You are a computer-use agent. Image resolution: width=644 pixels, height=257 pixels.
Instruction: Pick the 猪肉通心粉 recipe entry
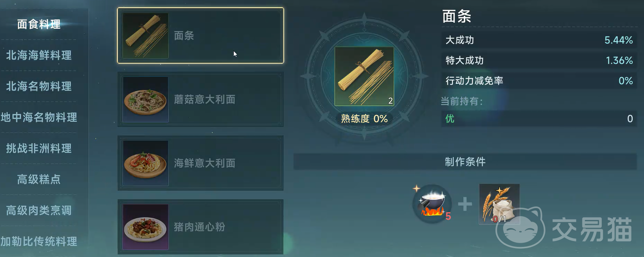click(200, 227)
